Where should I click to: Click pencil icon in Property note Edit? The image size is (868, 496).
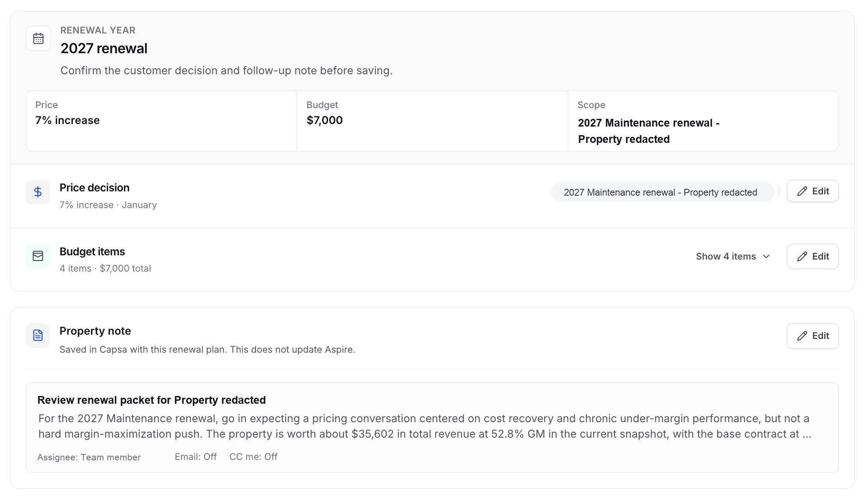click(x=802, y=336)
